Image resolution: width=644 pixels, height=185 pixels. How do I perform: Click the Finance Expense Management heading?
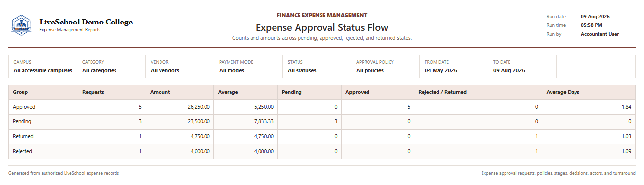[x=322, y=15]
